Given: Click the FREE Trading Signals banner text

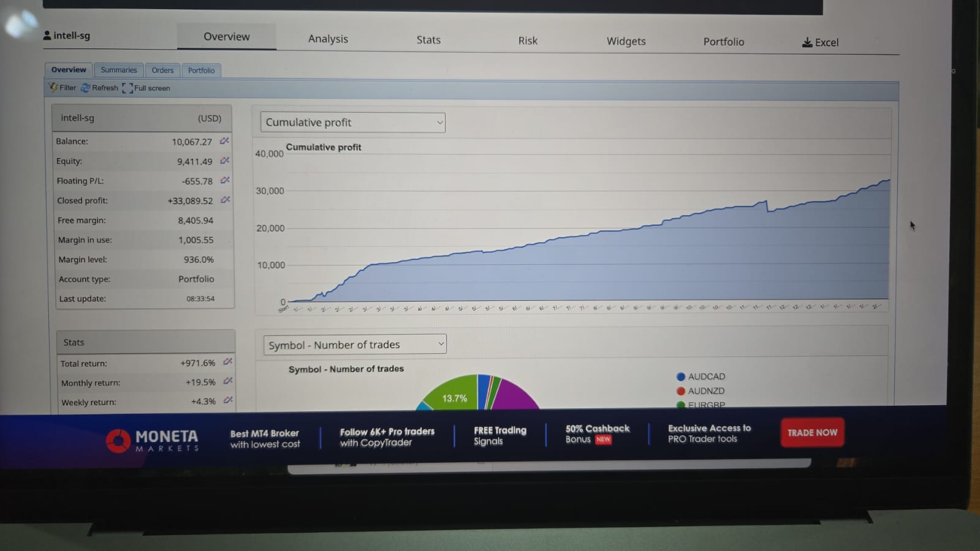Looking at the screenshot, I should click(x=500, y=436).
